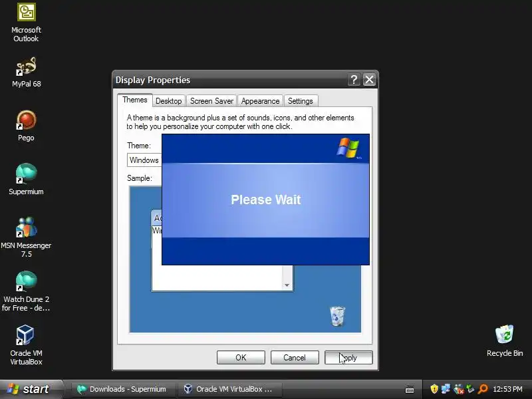This screenshot has height=399, width=532.
Task: Open the Theme dropdown showing Windows
Action: 144,160
